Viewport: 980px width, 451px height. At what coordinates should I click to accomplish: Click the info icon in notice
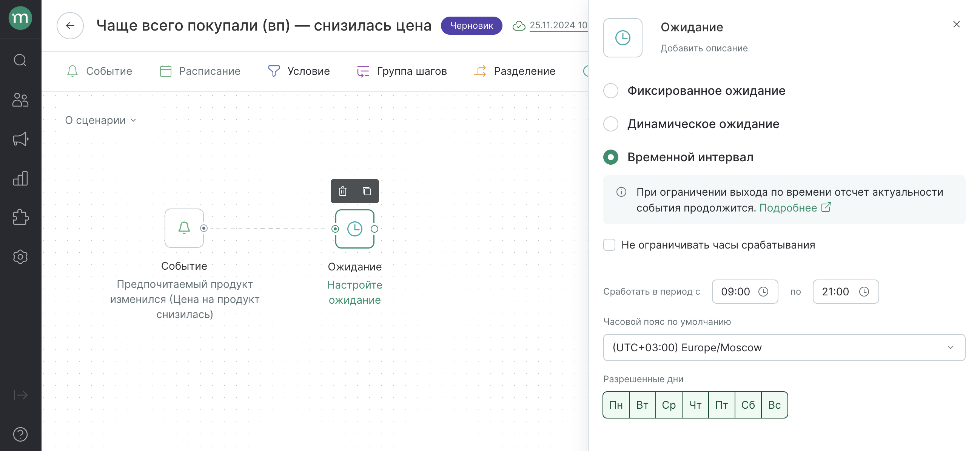(x=621, y=192)
